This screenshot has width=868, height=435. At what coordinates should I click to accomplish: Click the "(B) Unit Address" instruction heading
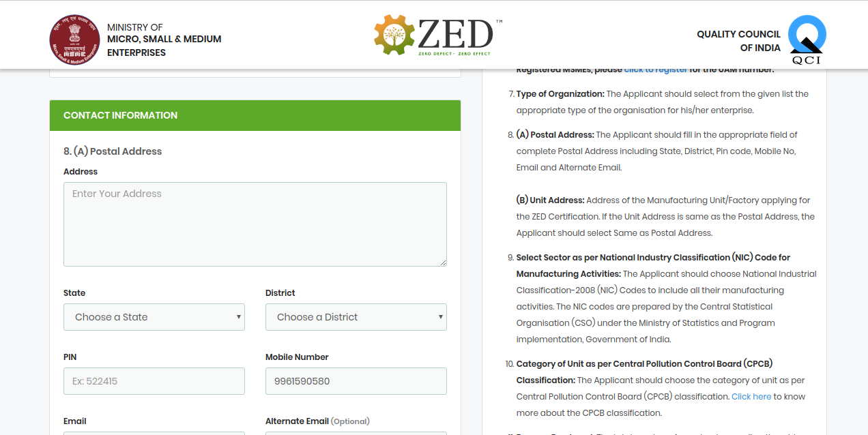[550, 200]
